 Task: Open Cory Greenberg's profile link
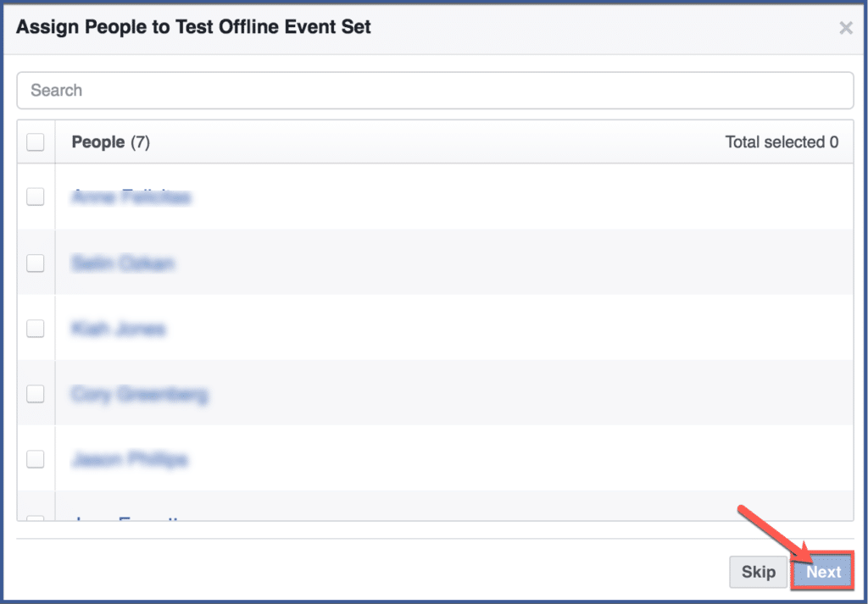pos(139,394)
